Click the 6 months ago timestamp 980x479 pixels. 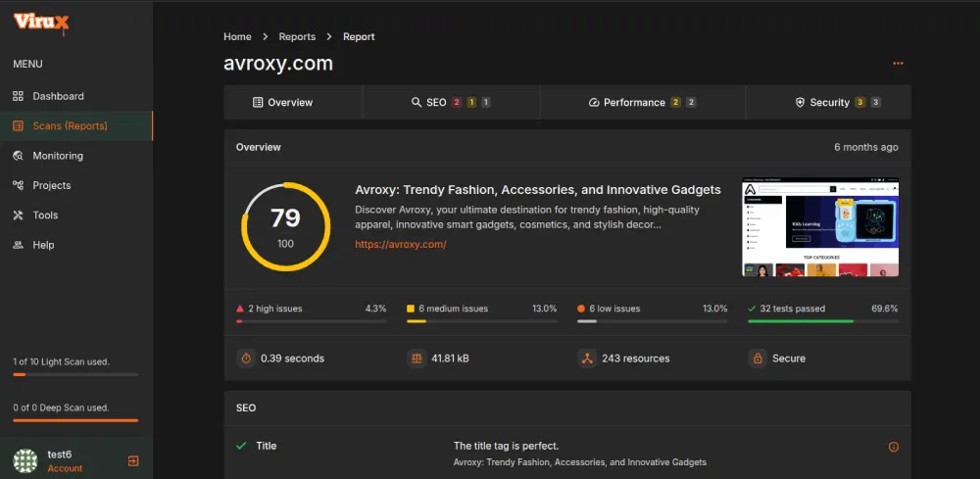(866, 147)
